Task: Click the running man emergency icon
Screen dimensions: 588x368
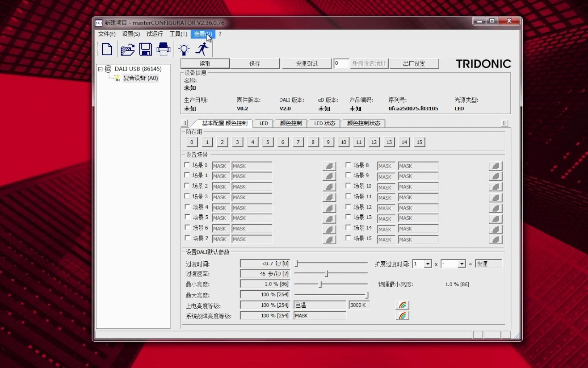Action: (x=202, y=49)
